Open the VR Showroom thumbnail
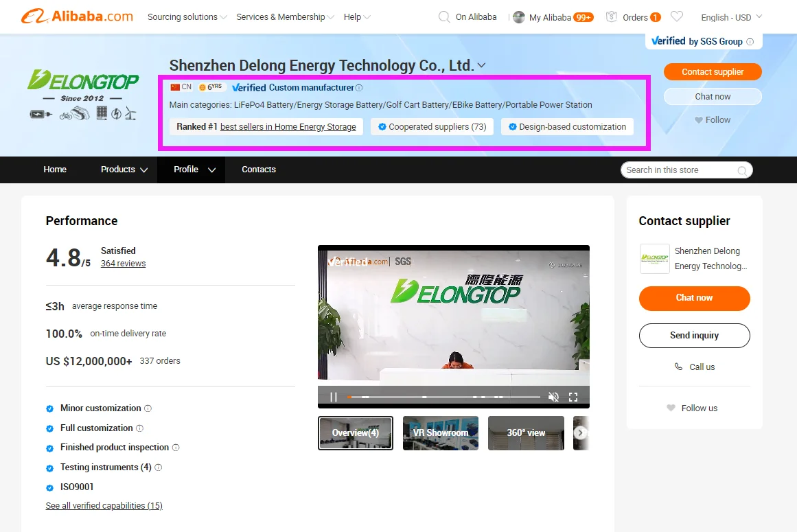This screenshot has width=797, height=532. 440,433
